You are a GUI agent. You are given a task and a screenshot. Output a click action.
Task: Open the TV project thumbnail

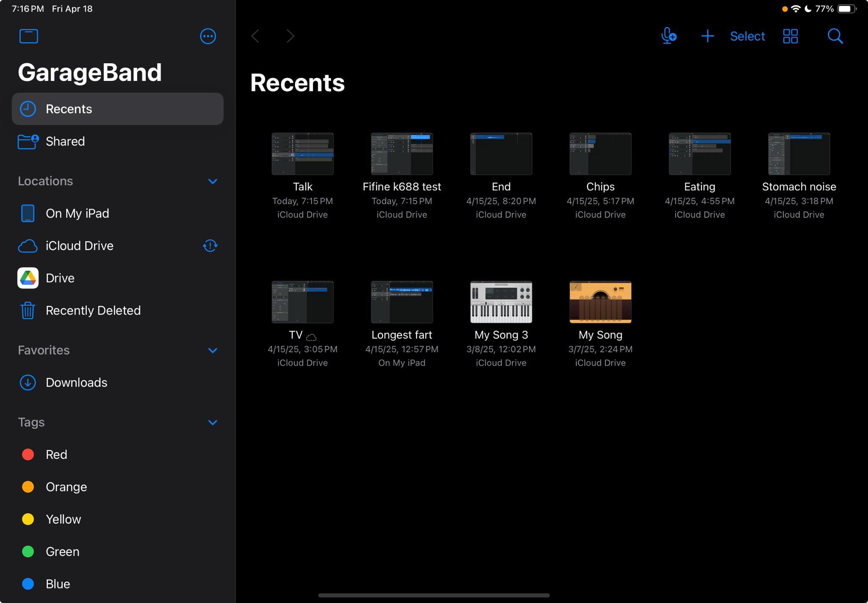pos(303,302)
